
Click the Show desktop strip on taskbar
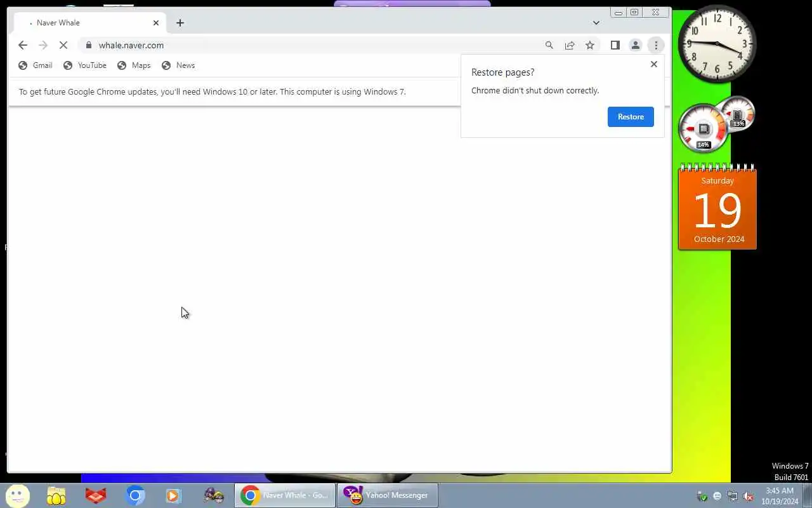(808, 495)
